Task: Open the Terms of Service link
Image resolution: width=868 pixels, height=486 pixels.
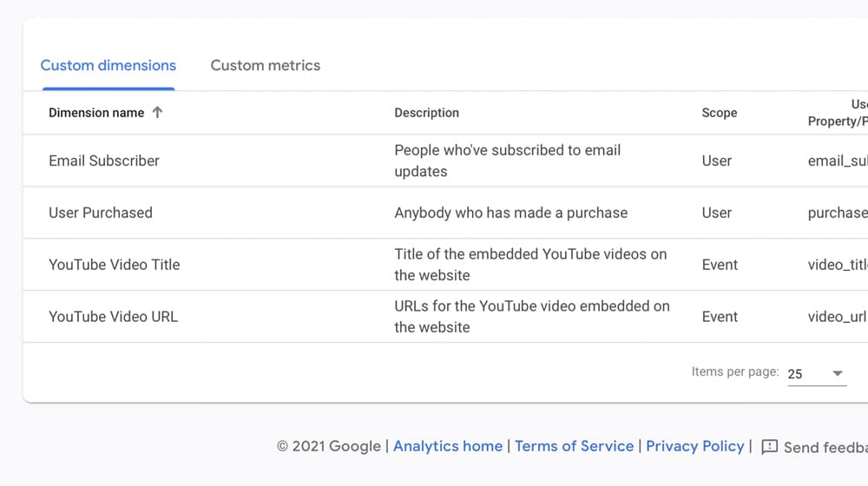Action: click(x=574, y=446)
